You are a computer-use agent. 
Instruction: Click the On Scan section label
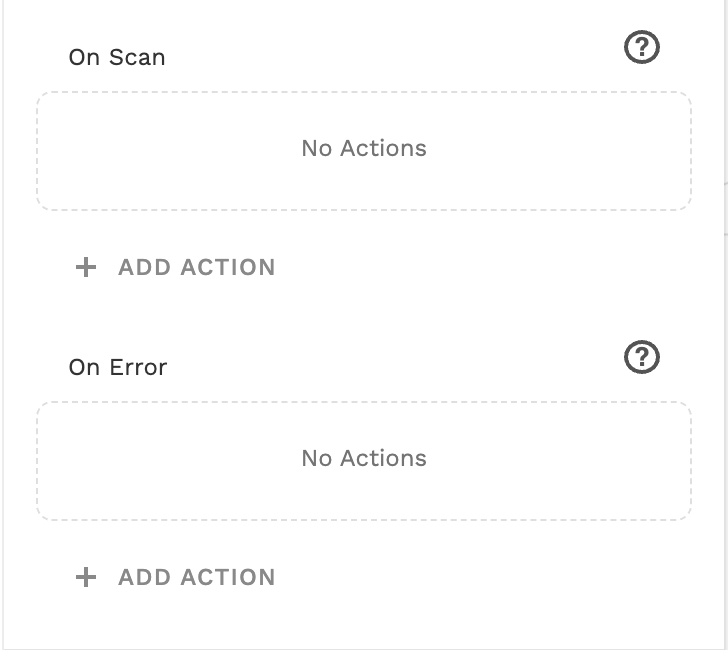117,57
